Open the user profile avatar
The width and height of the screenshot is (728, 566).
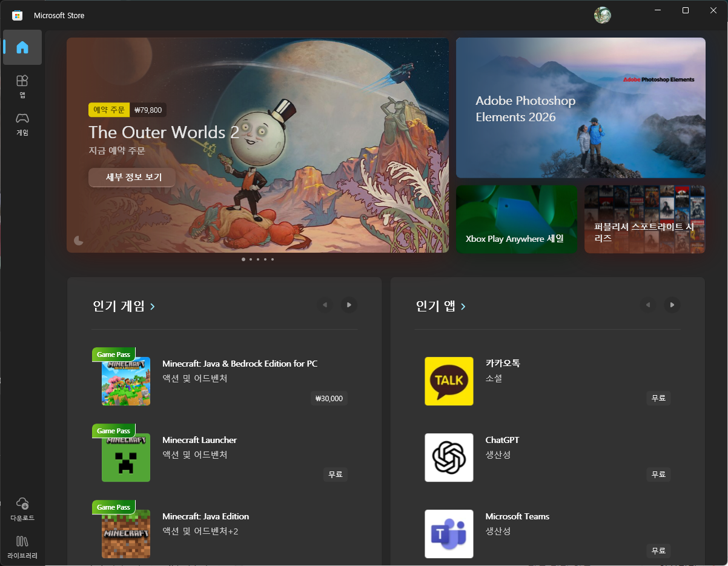(602, 15)
